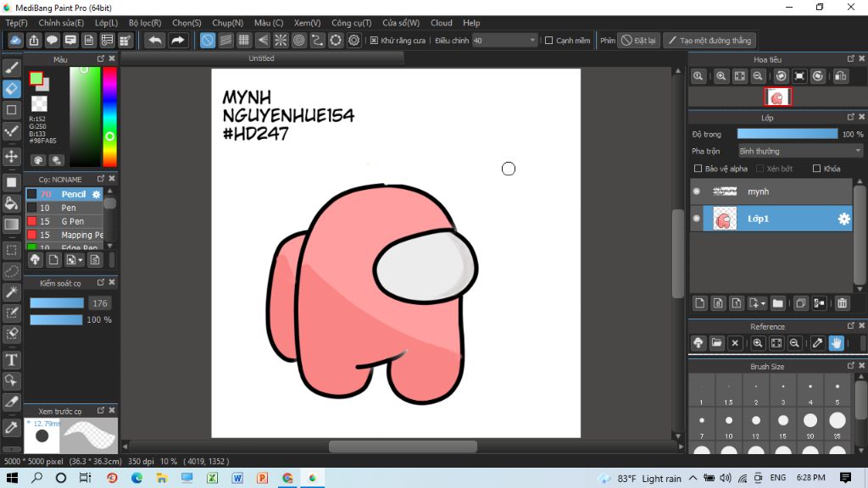This screenshot has height=488, width=868.
Task: Open Word from the taskbar
Action: [x=237, y=478]
